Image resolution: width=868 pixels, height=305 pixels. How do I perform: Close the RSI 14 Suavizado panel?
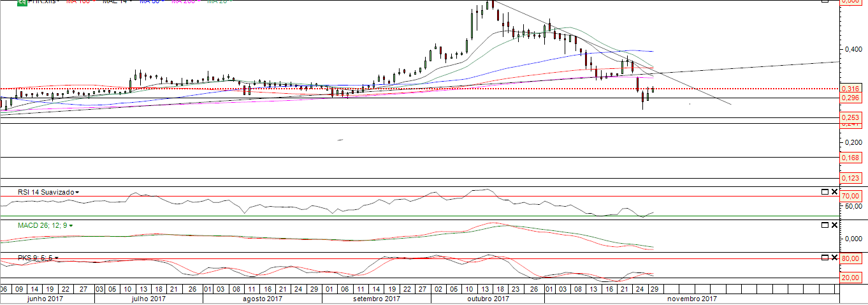[834, 191]
